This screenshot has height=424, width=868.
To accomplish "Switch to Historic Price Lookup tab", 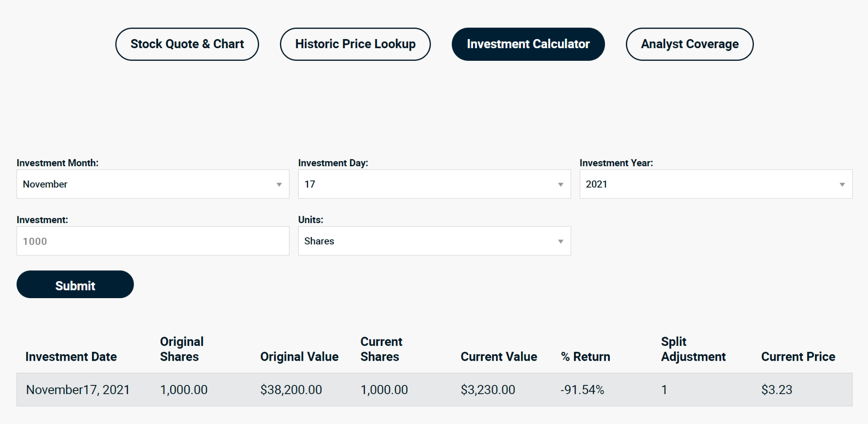I will pos(355,44).
